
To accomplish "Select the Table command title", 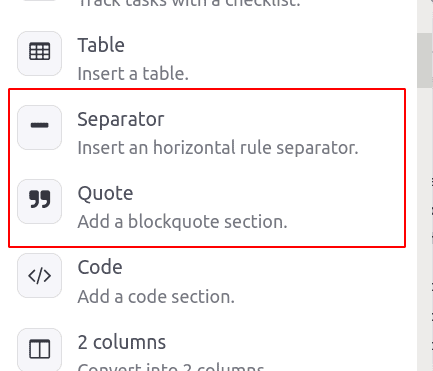I will point(101,45).
